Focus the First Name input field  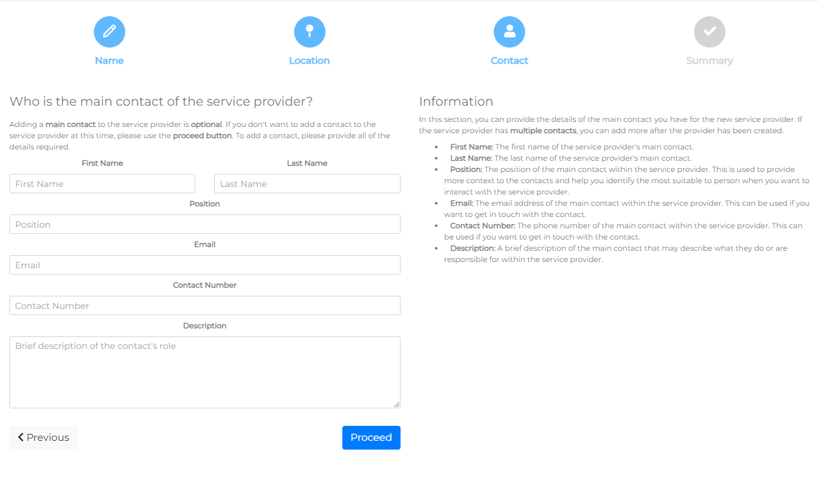[x=102, y=184]
